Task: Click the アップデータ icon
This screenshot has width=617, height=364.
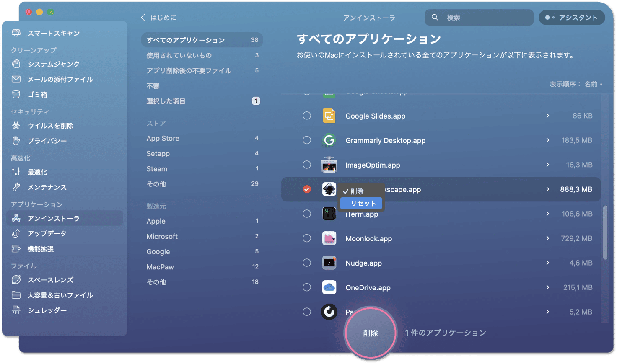Action: pos(16,233)
